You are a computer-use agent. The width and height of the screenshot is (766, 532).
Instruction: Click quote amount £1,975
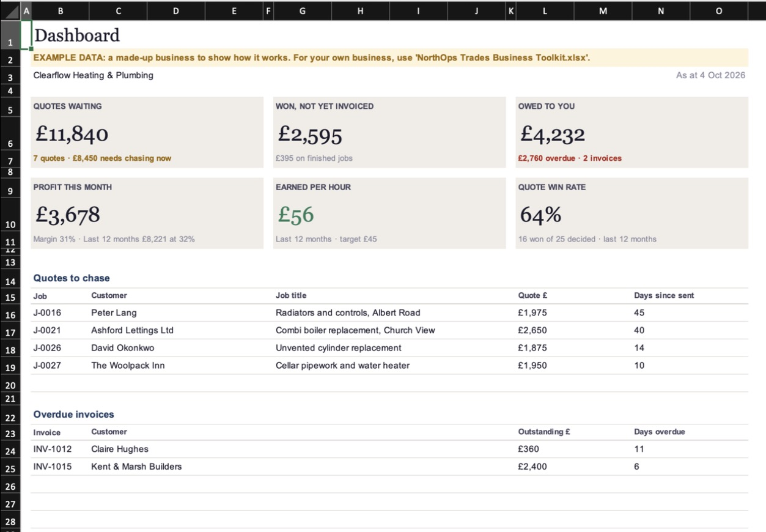point(532,312)
